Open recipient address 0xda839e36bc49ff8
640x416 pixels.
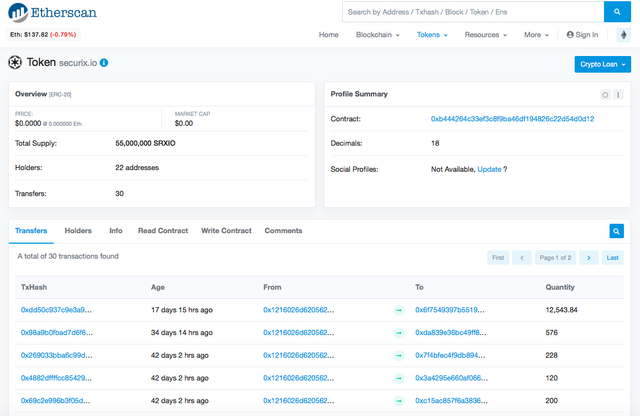[x=451, y=332]
